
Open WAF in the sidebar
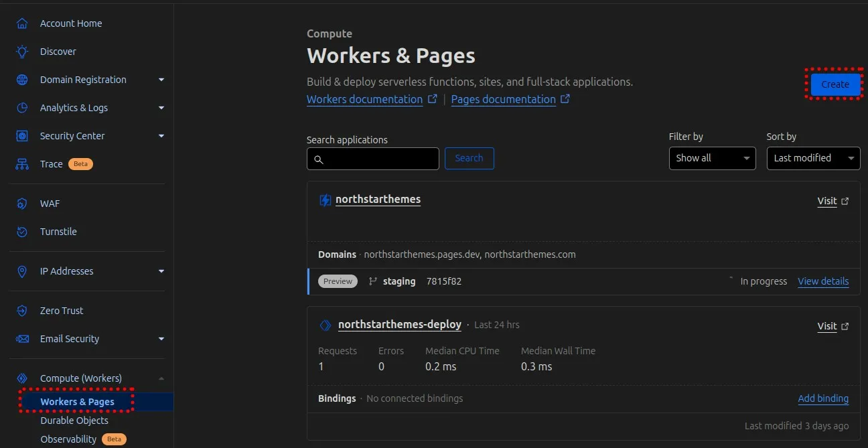click(50, 204)
